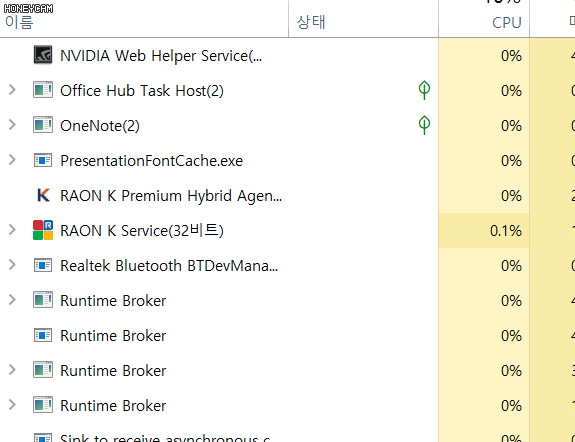This screenshot has height=442, width=575.
Task: Expand the Office Hub Task Host(2) group
Action: (12, 90)
